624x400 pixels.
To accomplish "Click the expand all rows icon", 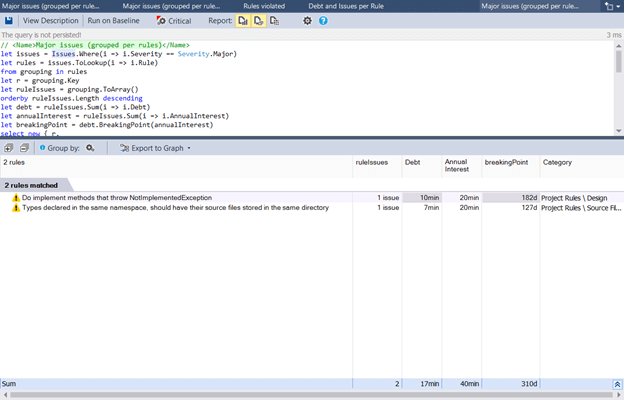I will point(9,148).
